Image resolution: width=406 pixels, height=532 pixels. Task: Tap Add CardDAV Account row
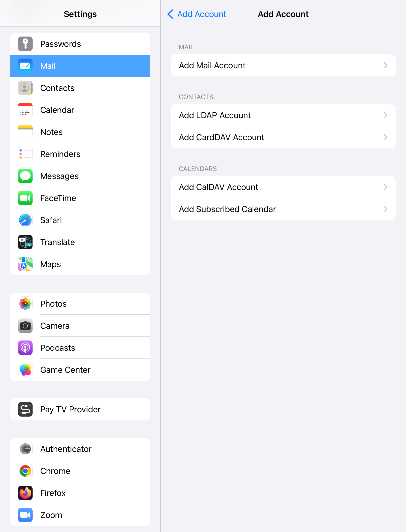pos(283,137)
